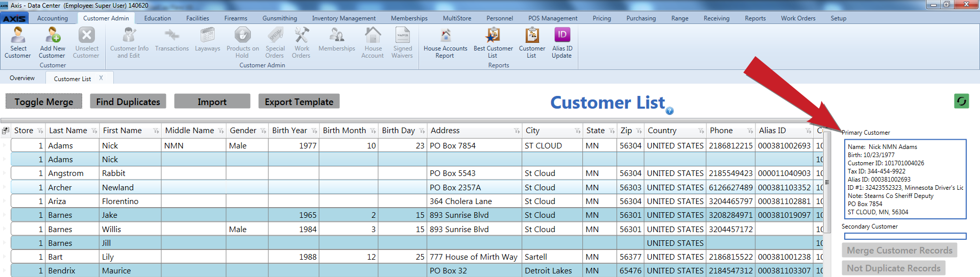Click the Find Duplicates button
Viewport: 980px width, 277px height.
tap(128, 102)
